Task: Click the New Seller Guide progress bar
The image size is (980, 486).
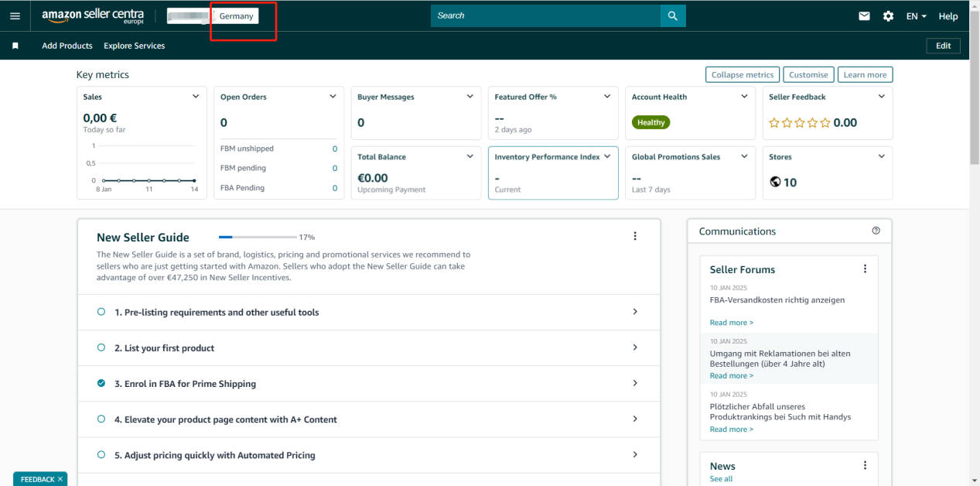Action: coord(258,238)
